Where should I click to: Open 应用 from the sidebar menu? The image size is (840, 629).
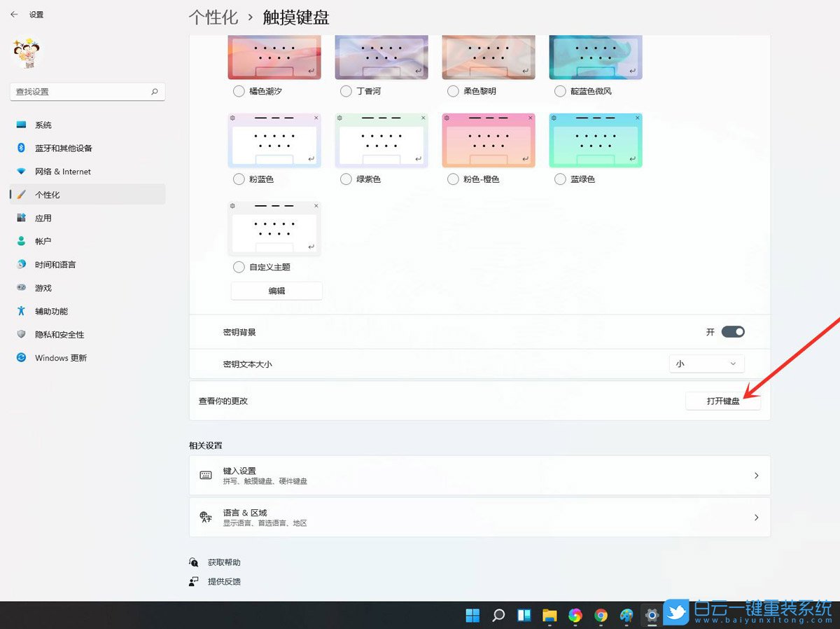click(x=42, y=218)
